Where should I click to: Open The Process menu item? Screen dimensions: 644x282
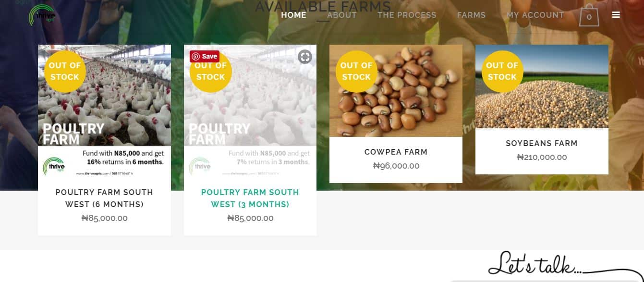407,15
